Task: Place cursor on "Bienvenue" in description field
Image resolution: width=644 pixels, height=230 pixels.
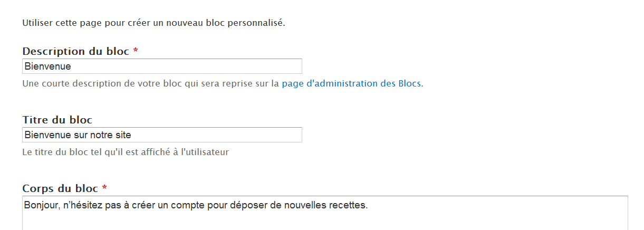Action: tap(47, 66)
